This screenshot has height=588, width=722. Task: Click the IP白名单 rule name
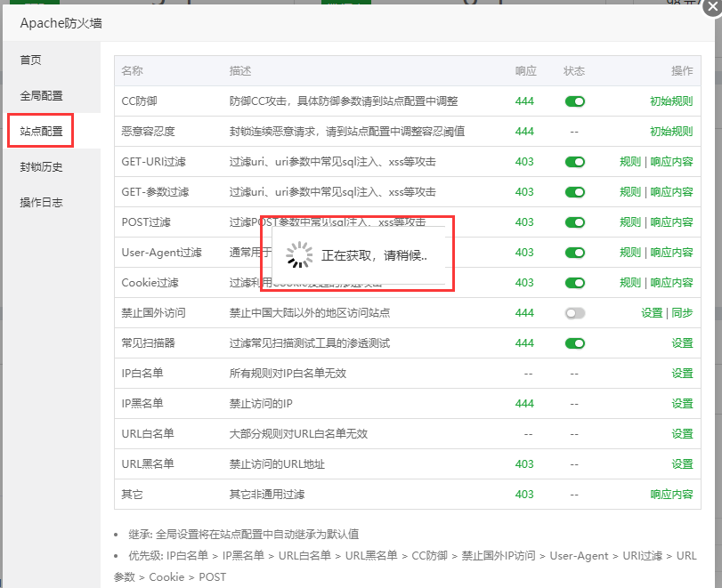(x=142, y=374)
